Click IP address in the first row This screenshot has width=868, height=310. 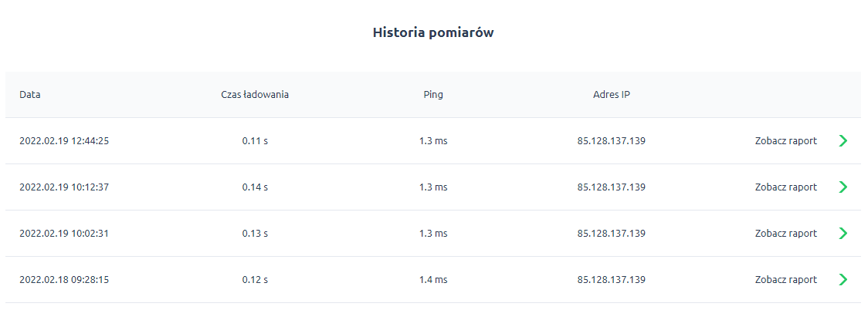612,141
